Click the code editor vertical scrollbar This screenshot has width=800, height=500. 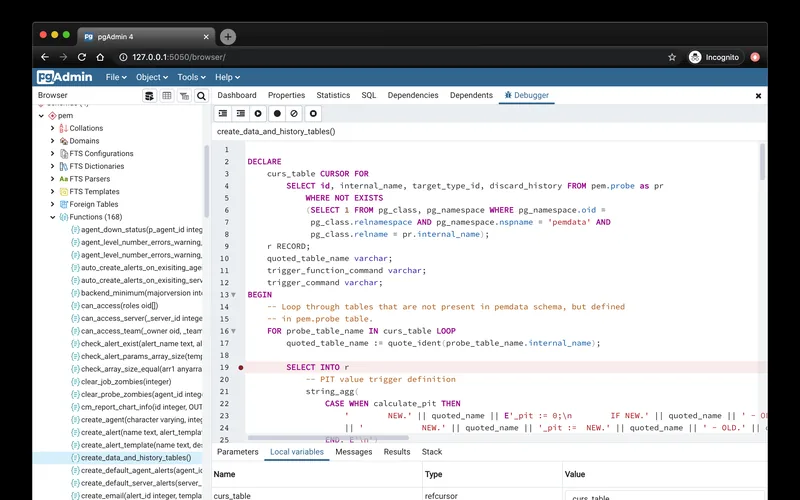click(x=762, y=162)
